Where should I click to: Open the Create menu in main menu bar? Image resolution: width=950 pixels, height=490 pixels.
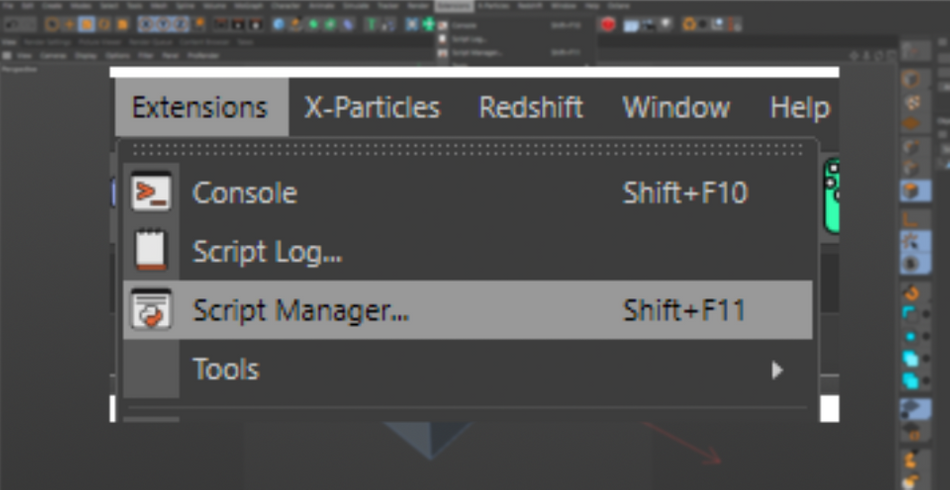51,5
